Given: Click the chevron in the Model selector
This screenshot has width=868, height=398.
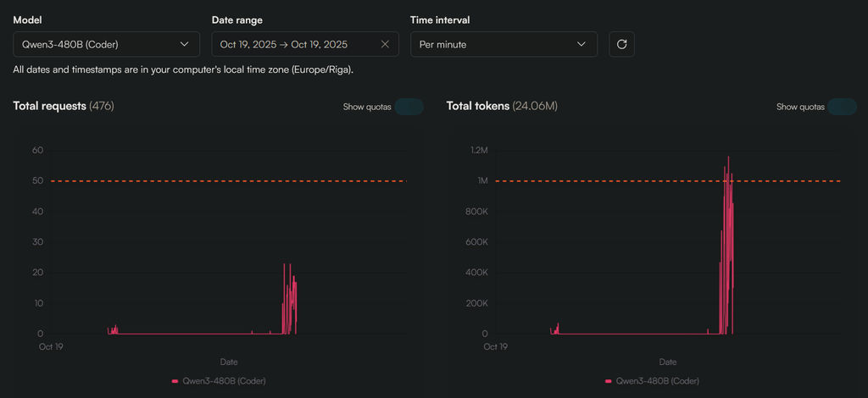Looking at the screenshot, I should click(x=185, y=44).
